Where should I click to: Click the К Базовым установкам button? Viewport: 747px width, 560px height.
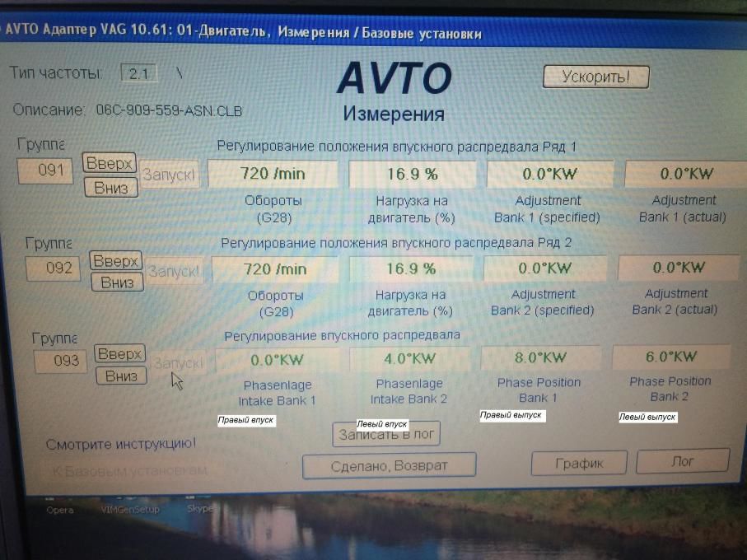point(130,470)
